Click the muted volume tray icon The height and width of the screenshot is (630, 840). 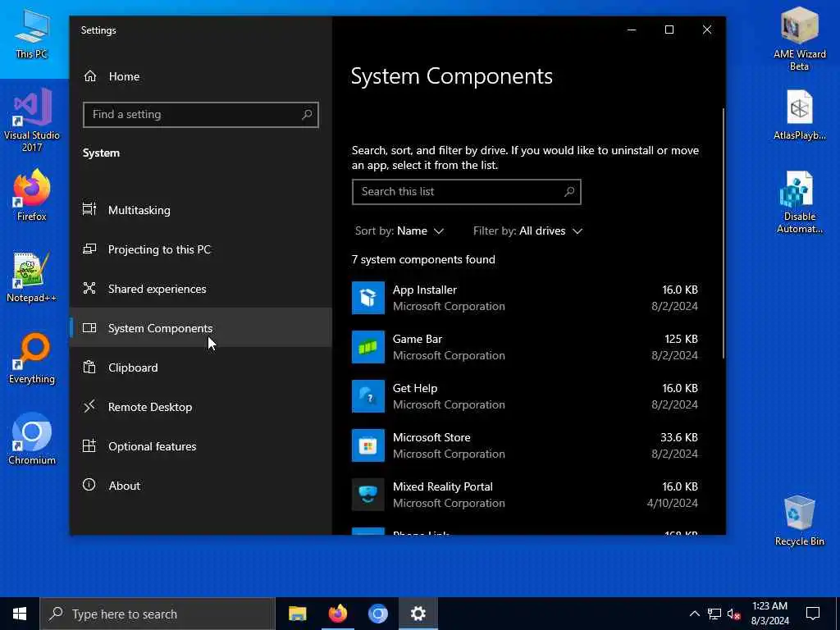click(x=733, y=614)
